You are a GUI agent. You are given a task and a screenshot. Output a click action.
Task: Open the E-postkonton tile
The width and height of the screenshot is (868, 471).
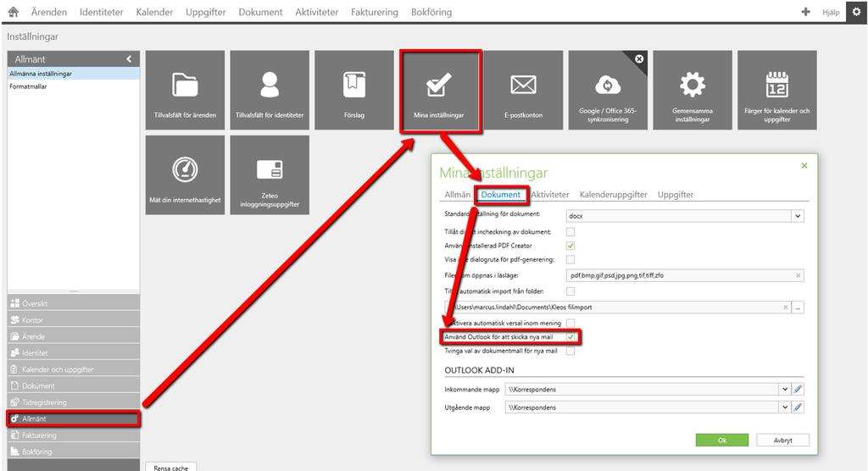point(523,90)
